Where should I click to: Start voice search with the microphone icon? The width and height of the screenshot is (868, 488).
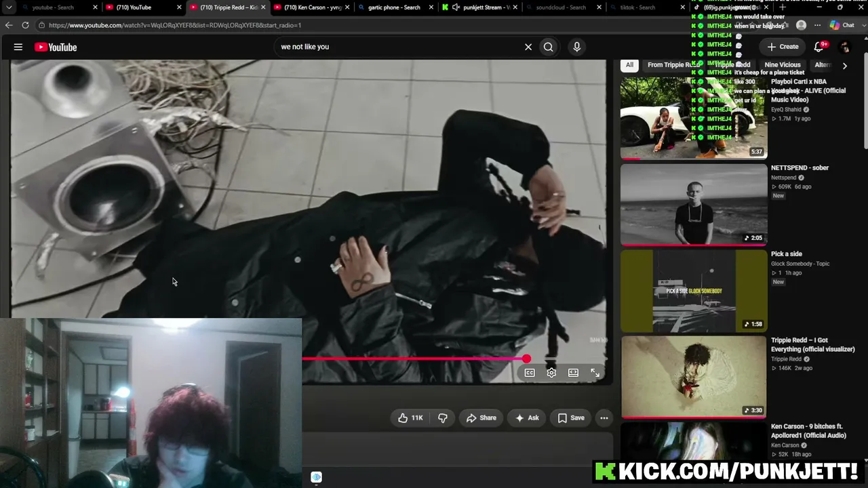[577, 47]
